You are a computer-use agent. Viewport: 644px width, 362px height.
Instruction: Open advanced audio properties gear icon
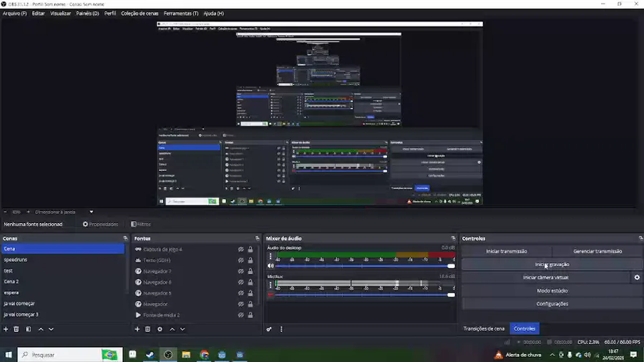click(269, 329)
